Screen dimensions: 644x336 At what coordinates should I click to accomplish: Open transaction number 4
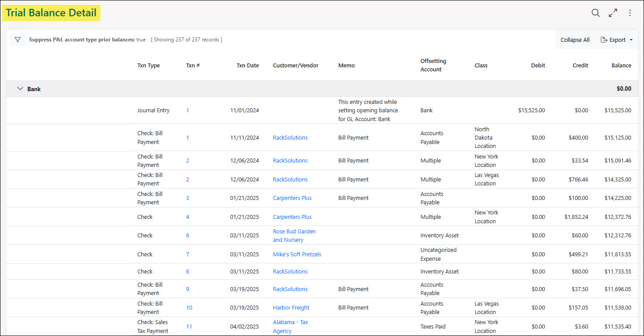tap(188, 217)
